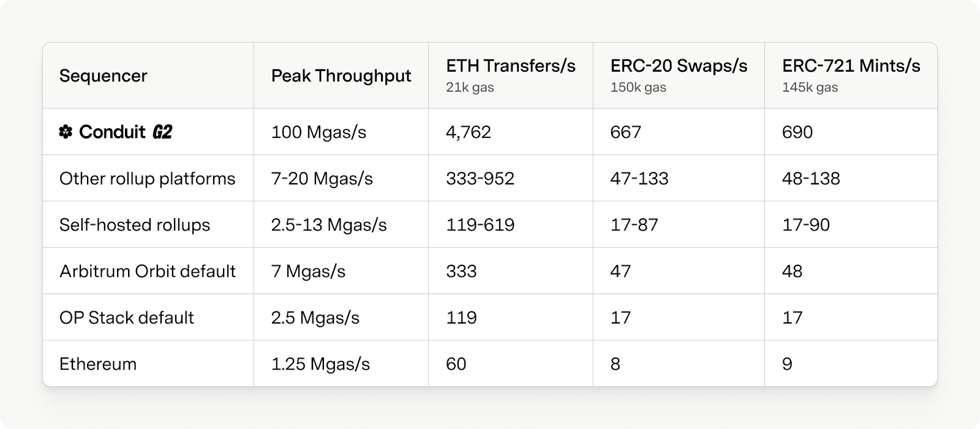Click the 1.25 Mgas/s throughput cell
Viewport: 980px width, 429px height.
320,364
